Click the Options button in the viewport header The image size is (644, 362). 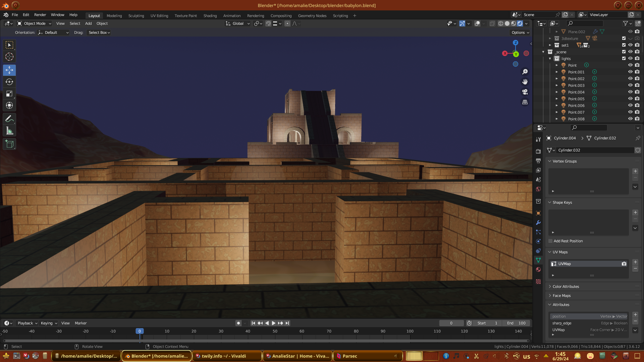[520, 33]
